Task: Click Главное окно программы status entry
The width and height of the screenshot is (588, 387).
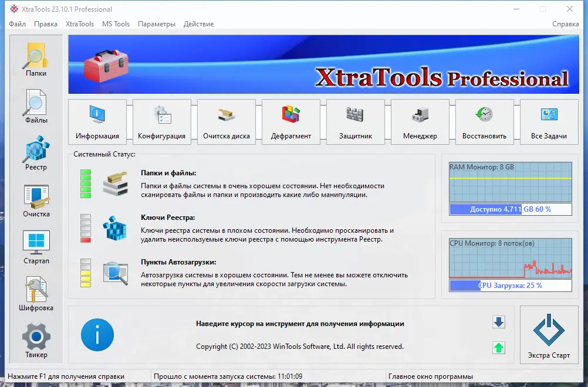Action: click(431, 376)
